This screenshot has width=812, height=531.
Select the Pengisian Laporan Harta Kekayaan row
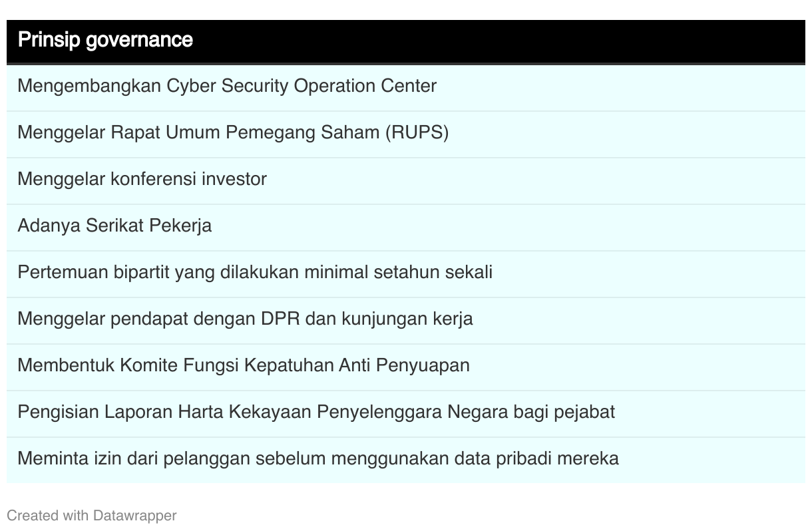pos(405,413)
